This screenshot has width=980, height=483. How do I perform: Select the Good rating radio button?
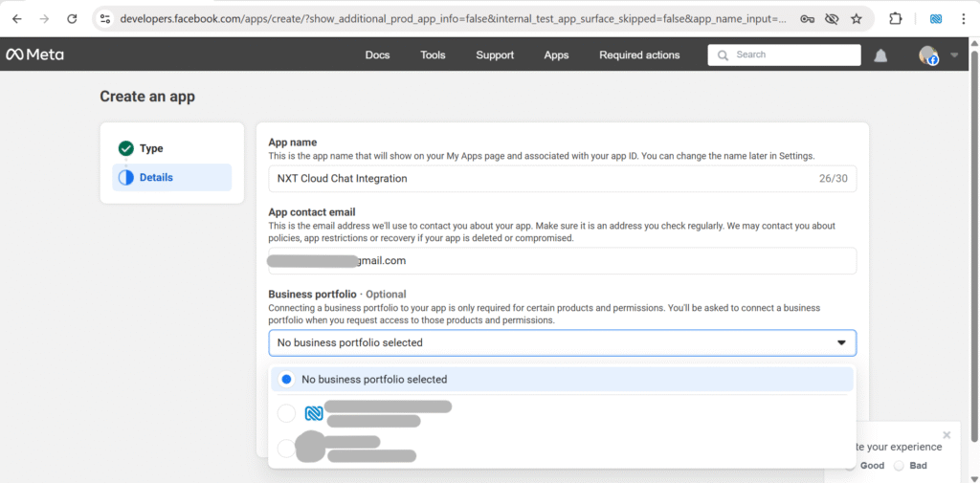(850, 466)
